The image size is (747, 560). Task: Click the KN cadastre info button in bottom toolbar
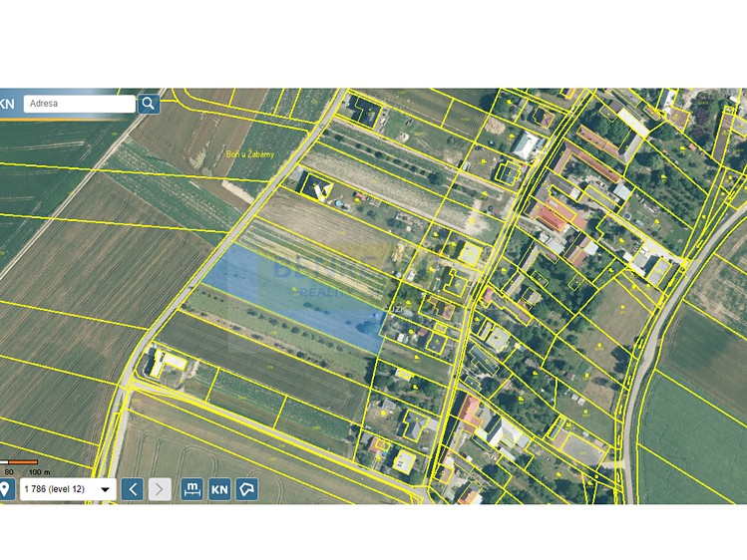tap(219, 489)
